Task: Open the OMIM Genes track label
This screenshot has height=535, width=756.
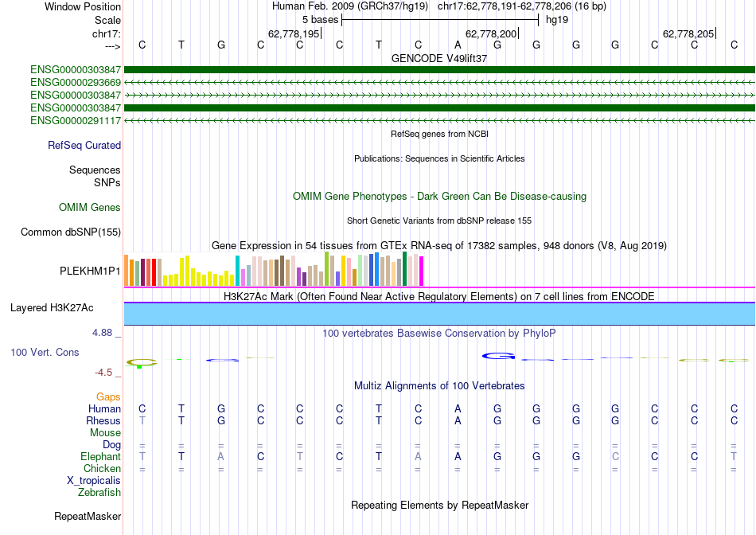Action: (90, 208)
